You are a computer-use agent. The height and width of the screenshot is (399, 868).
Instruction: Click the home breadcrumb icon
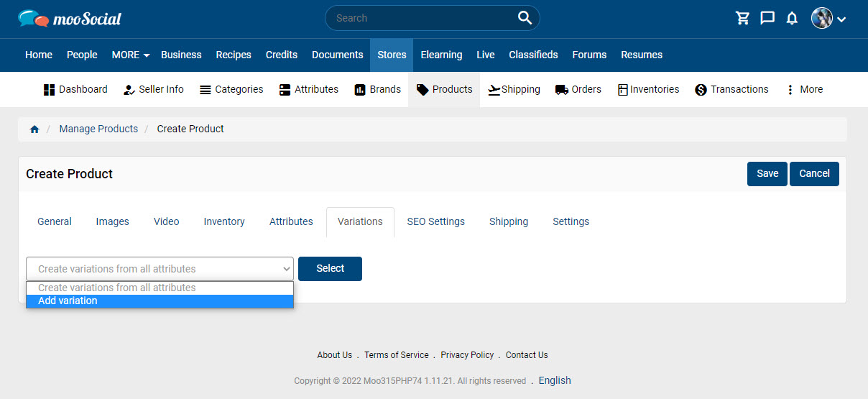34,129
